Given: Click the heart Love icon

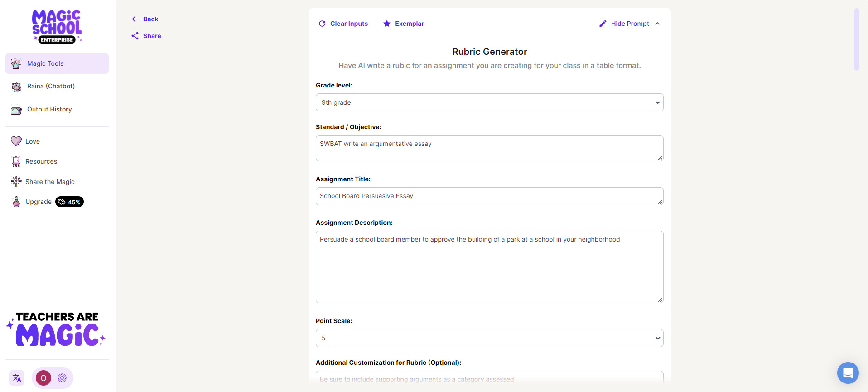Looking at the screenshot, I should [x=16, y=141].
